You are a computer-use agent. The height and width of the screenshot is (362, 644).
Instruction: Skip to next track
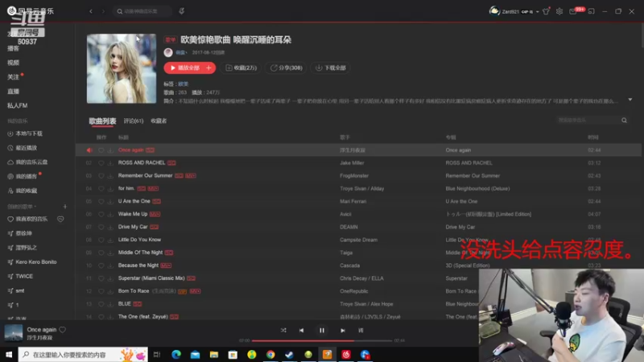pos(343,331)
